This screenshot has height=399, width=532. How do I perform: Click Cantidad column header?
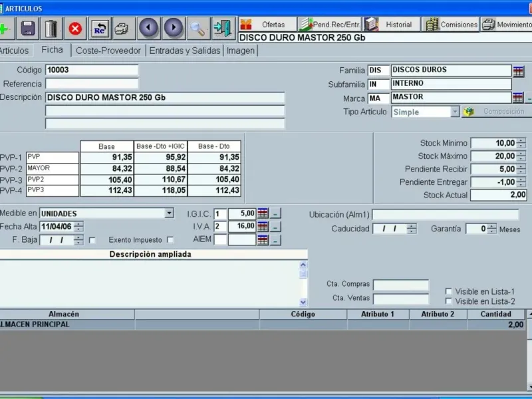[495, 314]
